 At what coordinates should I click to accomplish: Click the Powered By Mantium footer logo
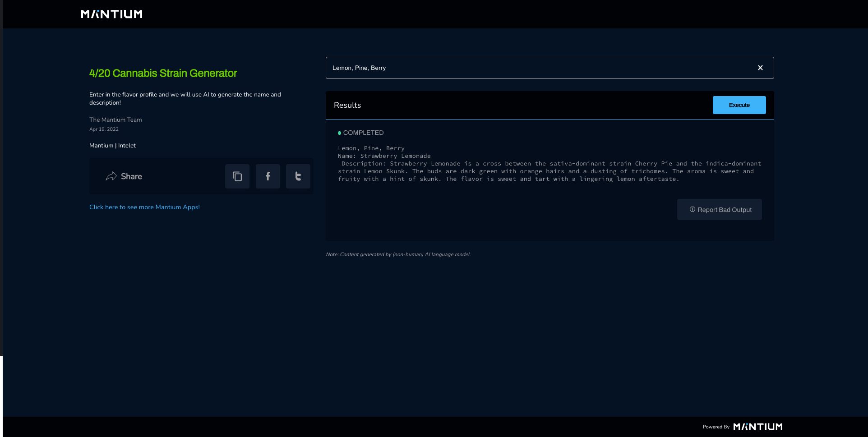[758, 427]
